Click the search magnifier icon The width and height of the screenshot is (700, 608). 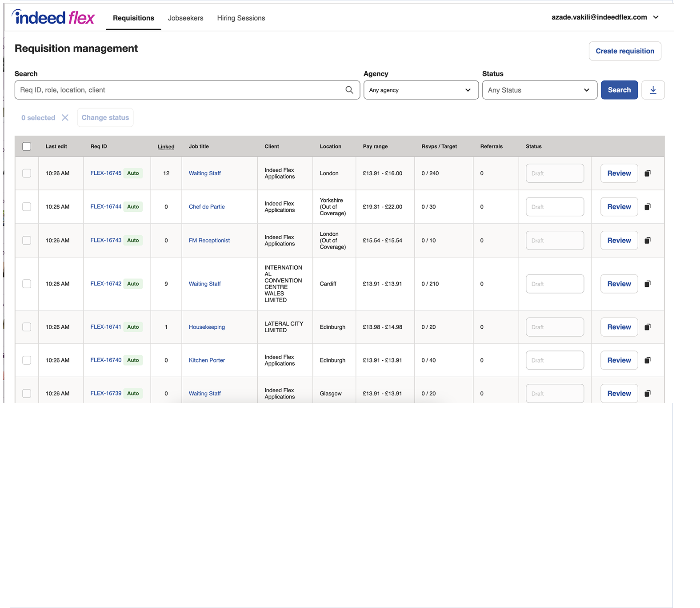tap(349, 90)
